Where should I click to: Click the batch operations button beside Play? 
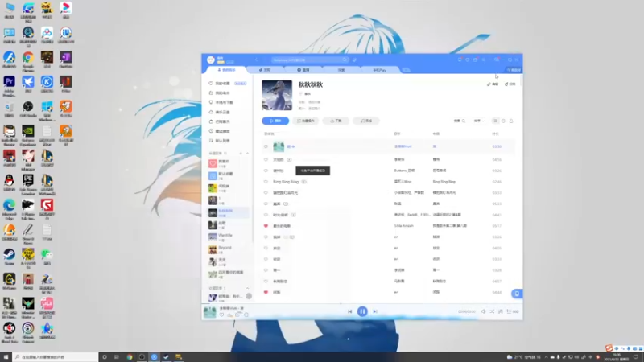point(306,121)
